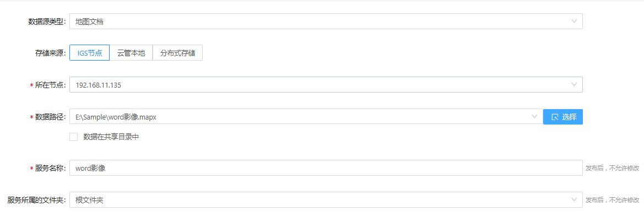
Task: Open the 地图文档 data source type dropdown
Action: pos(326,21)
